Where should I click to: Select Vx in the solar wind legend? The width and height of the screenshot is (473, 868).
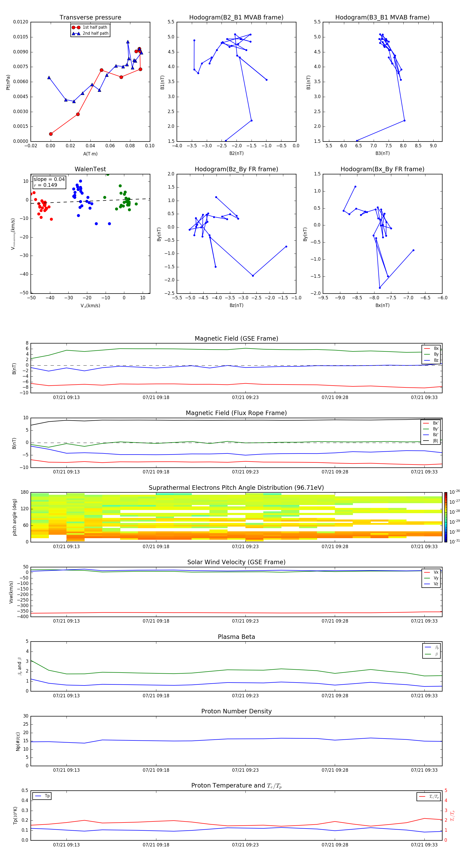[431, 573]
